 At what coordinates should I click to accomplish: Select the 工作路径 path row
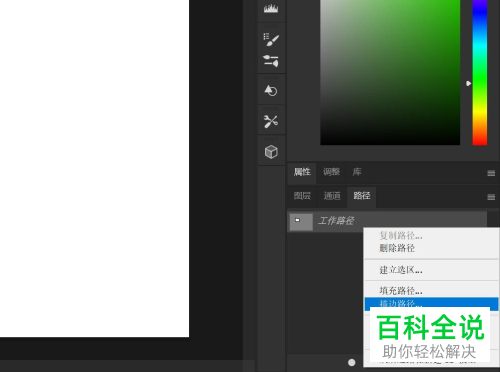[x=387, y=221]
